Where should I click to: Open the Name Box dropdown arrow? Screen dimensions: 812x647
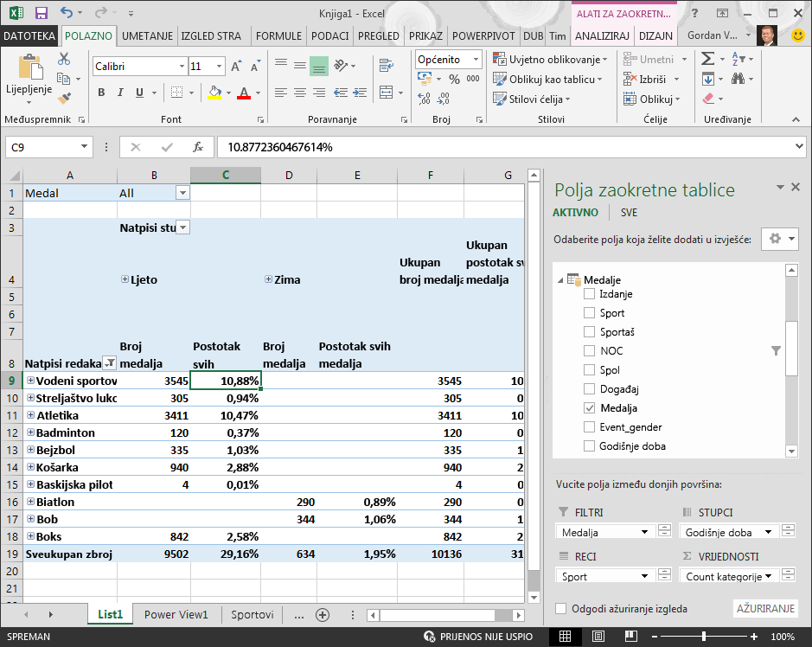click(84, 147)
